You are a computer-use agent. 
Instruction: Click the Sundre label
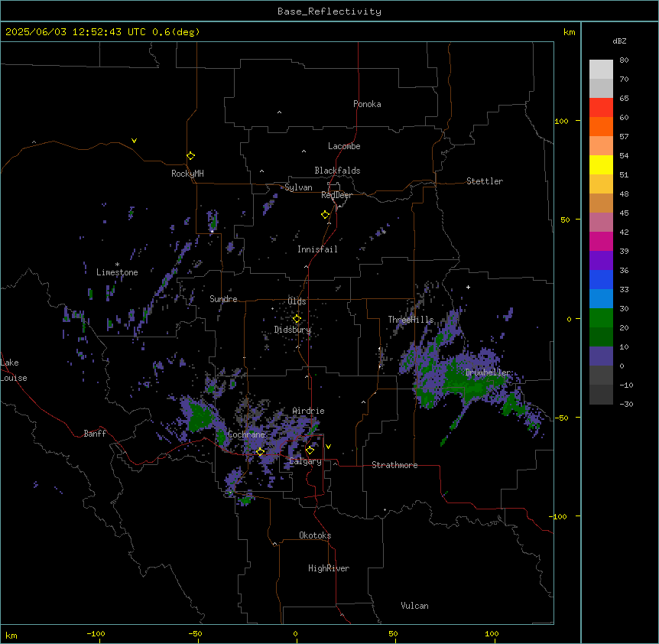pyautogui.click(x=223, y=299)
